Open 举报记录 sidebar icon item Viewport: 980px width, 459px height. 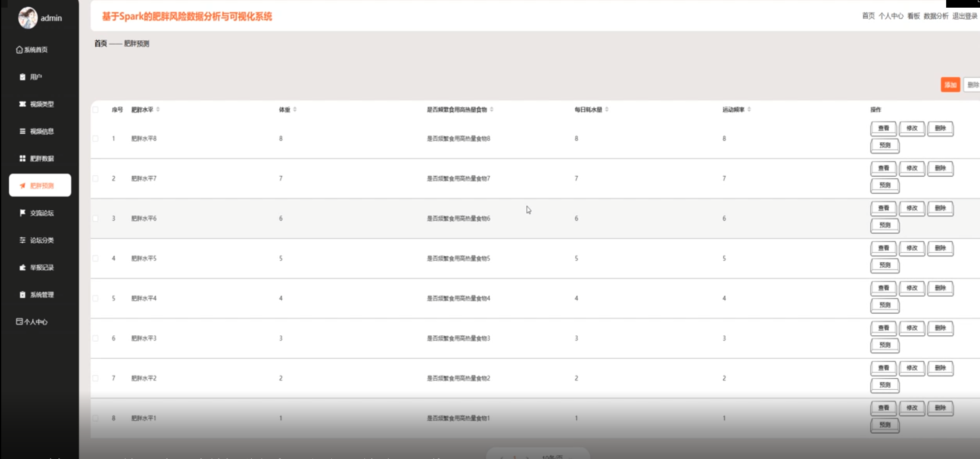(x=23, y=267)
